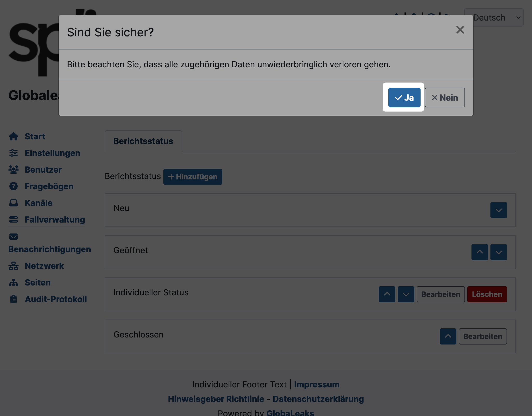
Task: Open Fragebögen in the sidebar
Action: [49, 186]
